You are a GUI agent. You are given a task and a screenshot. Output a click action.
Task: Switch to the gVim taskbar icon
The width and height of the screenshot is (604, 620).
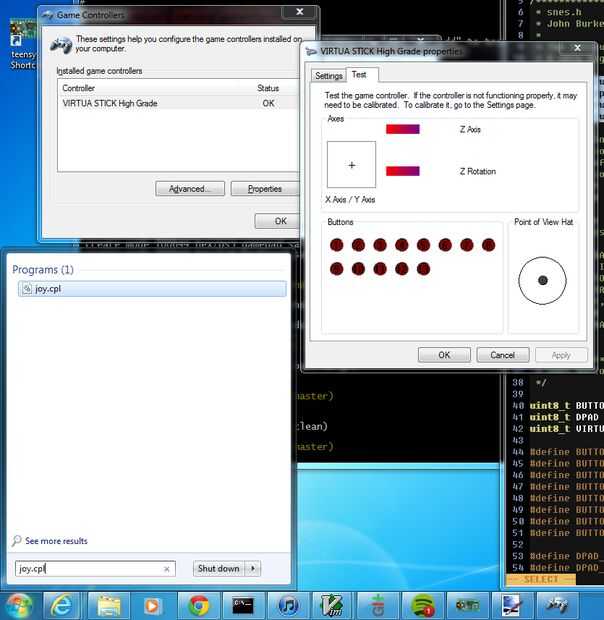pyautogui.click(x=332, y=605)
